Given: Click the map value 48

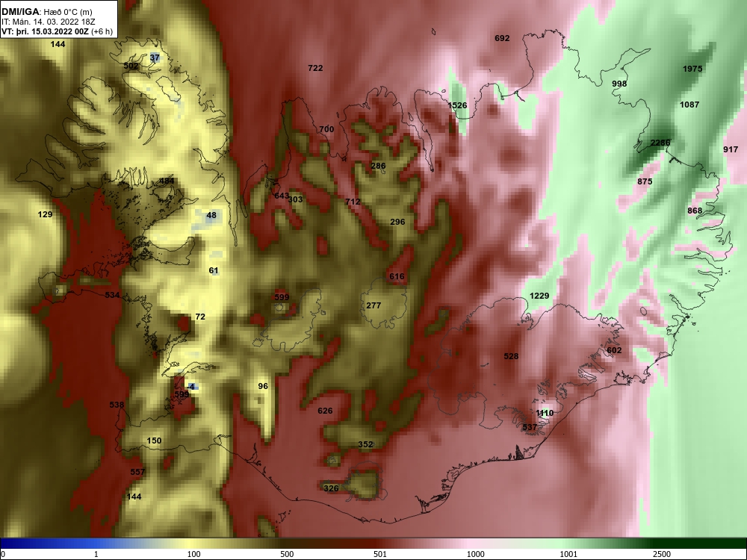Looking at the screenshot, I should [211, 215].
